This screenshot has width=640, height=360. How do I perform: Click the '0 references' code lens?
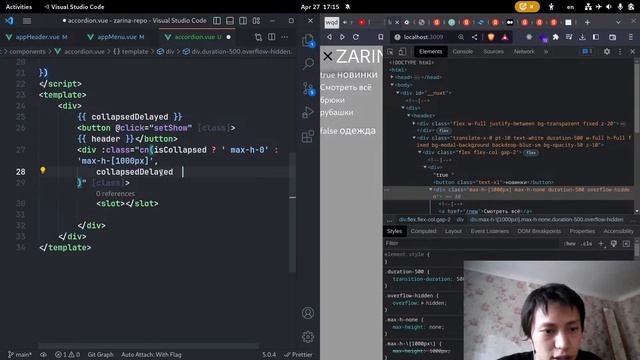(115, 193)
